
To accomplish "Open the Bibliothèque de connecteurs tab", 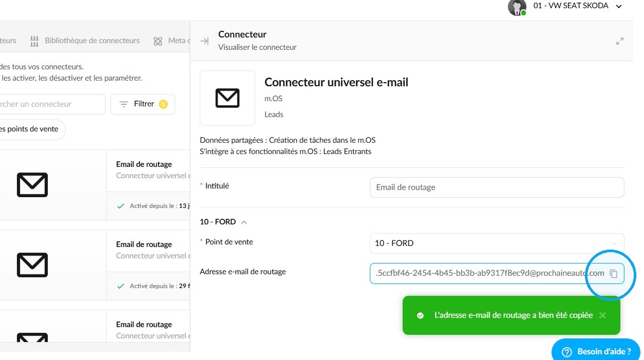I will coord(92,41).
